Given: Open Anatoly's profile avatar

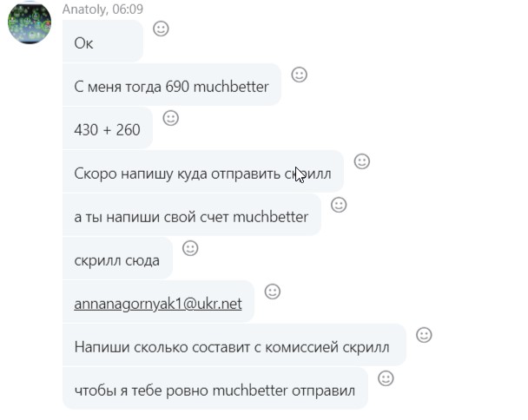Looking at the screenshot, I should [x=30, y=23].
